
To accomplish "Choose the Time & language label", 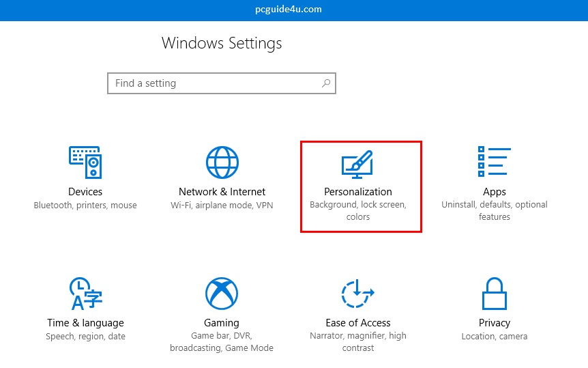I will tap(85, 323).
